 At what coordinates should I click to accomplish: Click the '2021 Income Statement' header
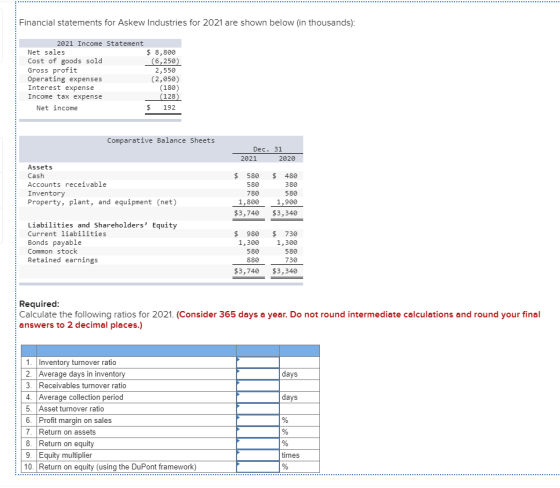pos(100,43)
